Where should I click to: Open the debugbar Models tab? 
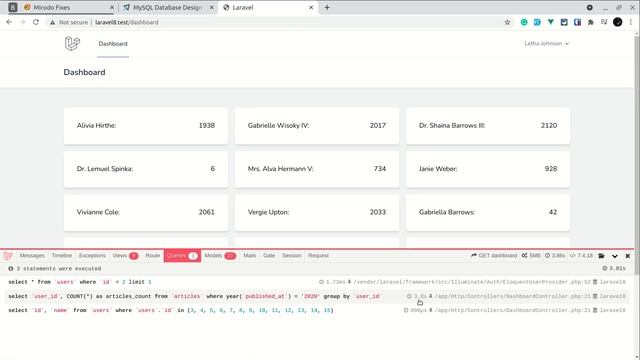click(220, 256)
